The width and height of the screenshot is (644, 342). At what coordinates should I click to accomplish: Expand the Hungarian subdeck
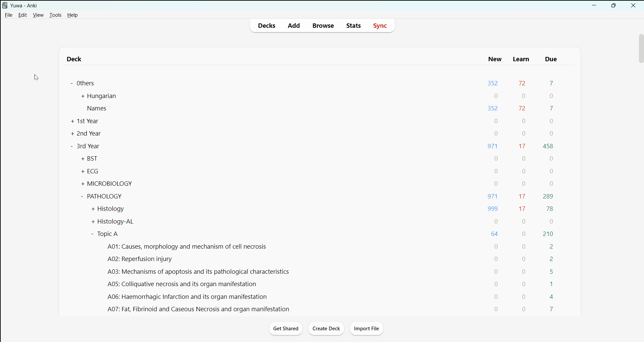[x=83, y=96]
